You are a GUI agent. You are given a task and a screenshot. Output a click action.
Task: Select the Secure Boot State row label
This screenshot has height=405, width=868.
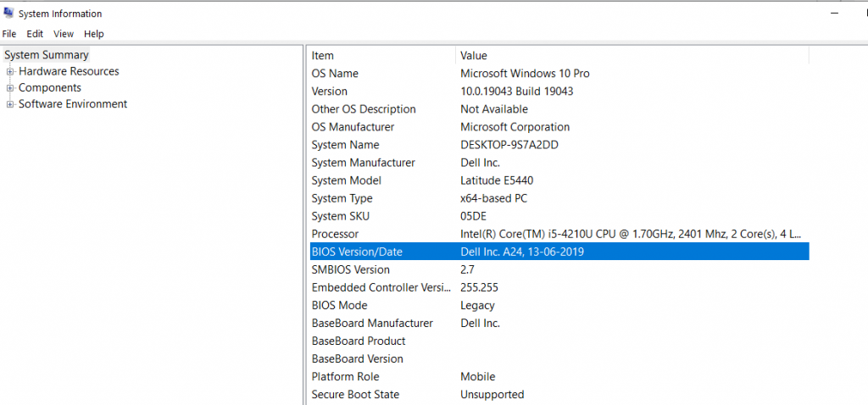(x=355, y=395)
